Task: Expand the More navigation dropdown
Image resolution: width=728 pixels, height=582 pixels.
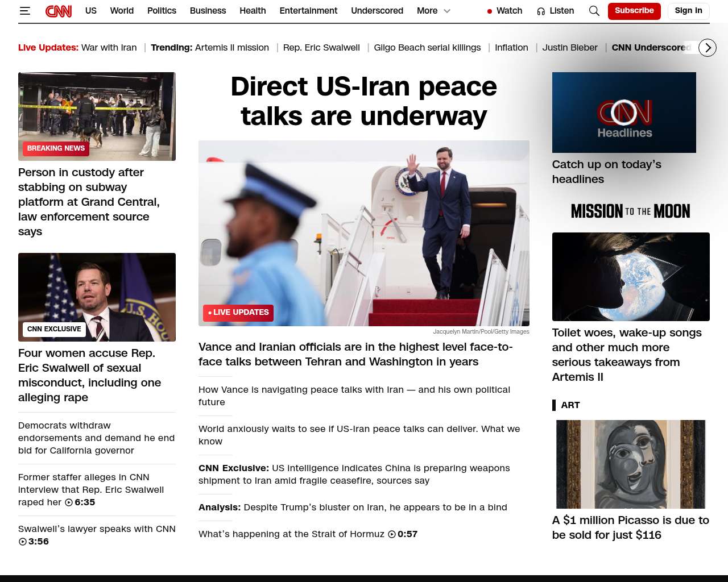Action: [433, 11]
